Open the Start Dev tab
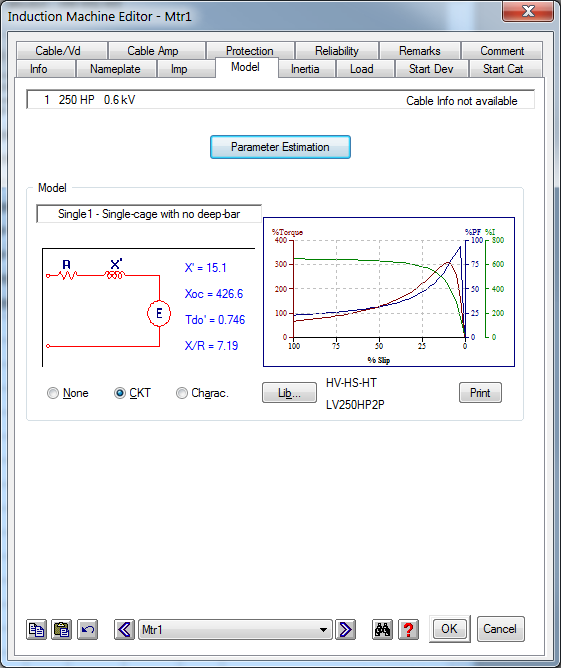 point(431,69)
